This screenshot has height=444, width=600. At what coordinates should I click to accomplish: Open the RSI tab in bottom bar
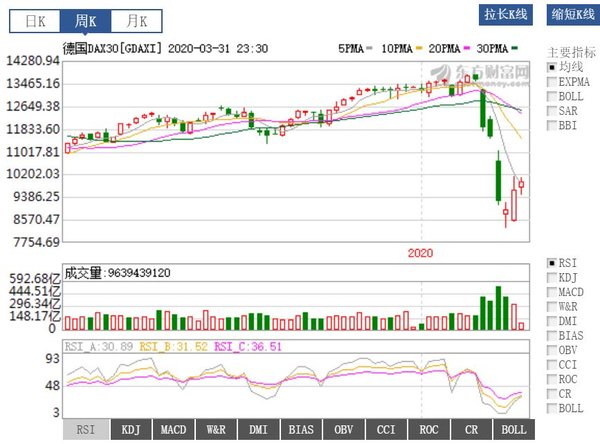point(86,429)
